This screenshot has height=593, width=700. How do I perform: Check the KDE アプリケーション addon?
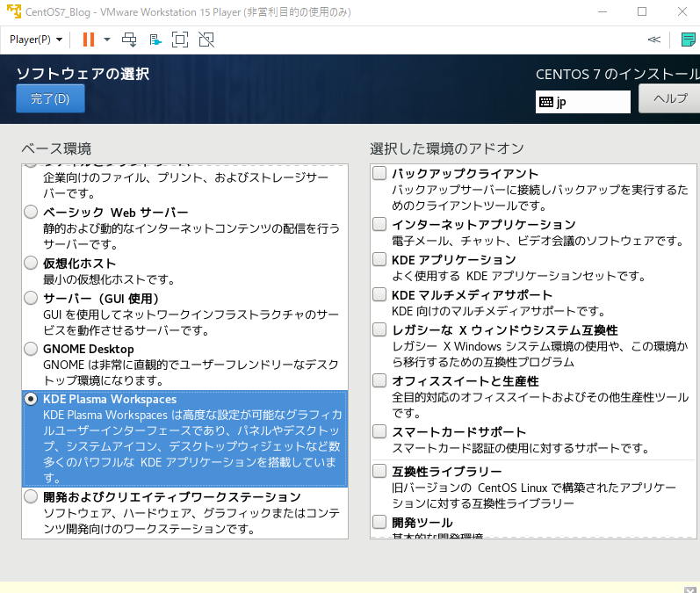[x=379, y=259]
